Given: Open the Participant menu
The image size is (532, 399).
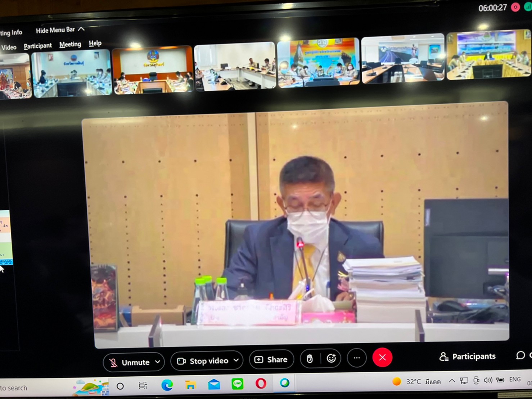Looking at the screenshot, I should coord(38,45).
